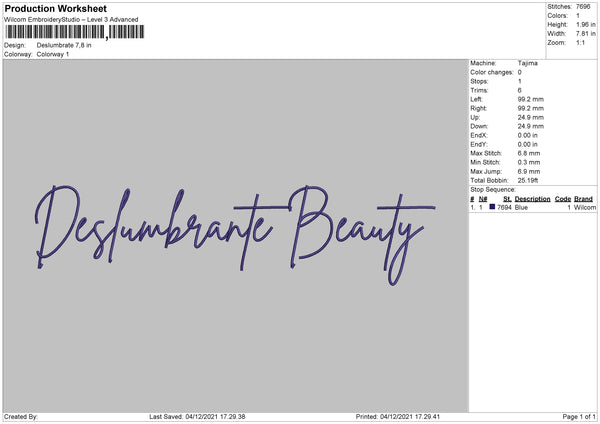
Task: Click the Colorway 1 label
Action: (x=53, y=54)
